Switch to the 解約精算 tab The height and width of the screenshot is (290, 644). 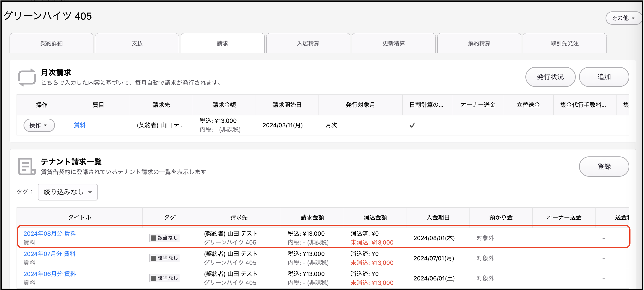pos(479,43)
